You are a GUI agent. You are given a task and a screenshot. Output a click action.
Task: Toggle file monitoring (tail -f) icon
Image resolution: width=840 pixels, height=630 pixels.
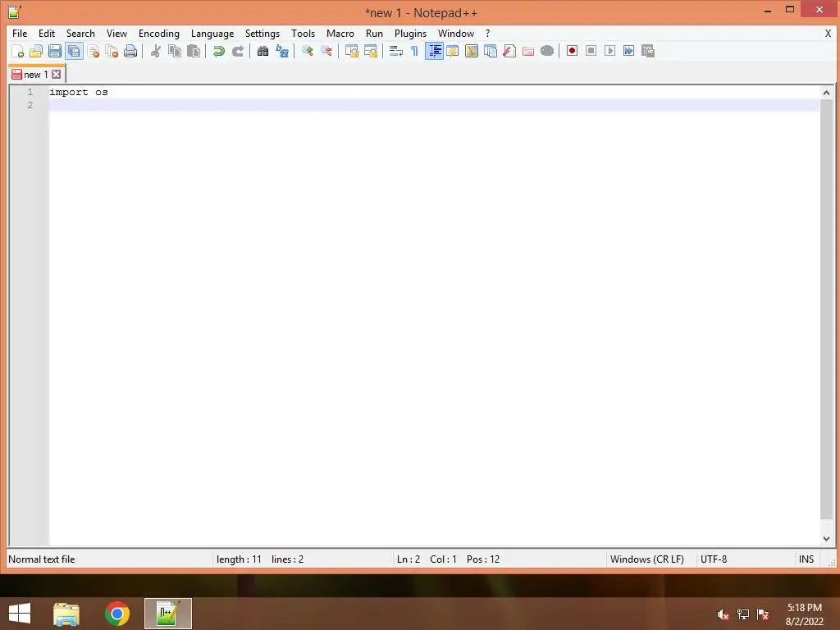coord(547,51)
